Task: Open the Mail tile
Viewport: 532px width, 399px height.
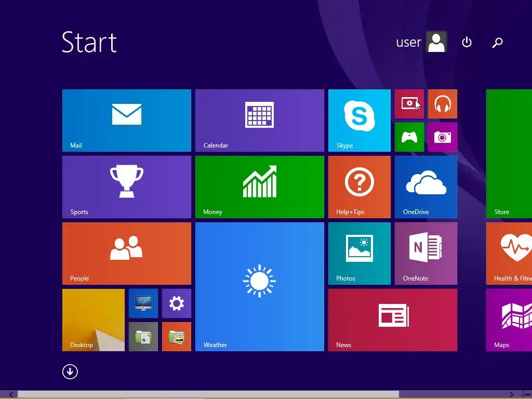Action: [127, 121]
